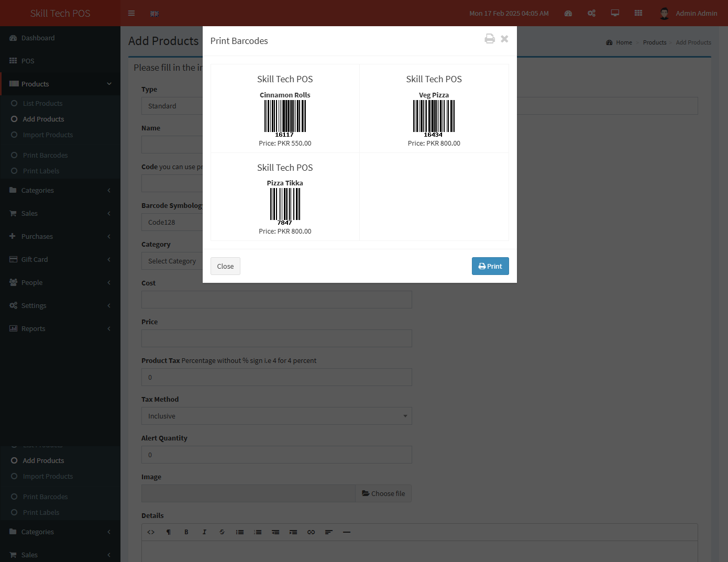Select the Cinnamon Rolls barcode image
The width and height of the screenshot is (728, 562).
point(285,116)
